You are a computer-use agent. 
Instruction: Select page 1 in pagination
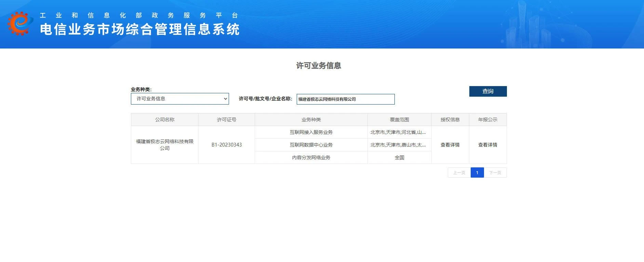coord(477,173)
